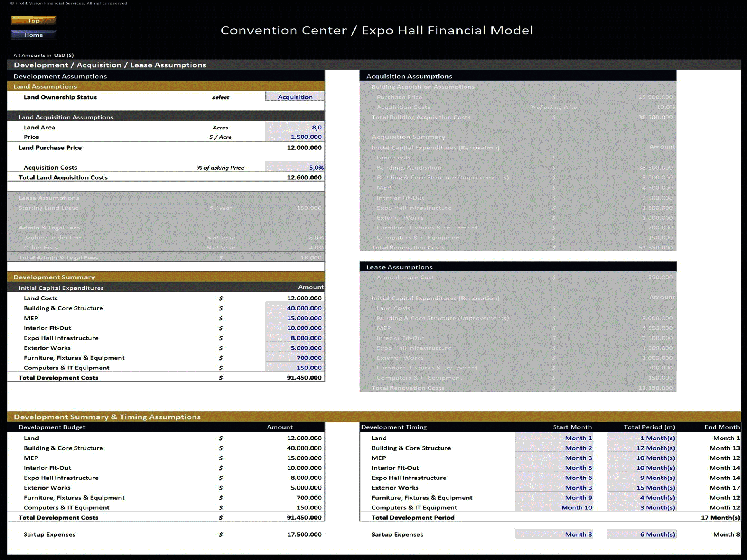The image size is (747, 560).
Task: Select Furniture, Fixtures period 4 Month(s)
Action: pyautogui.click(x=642, y=498)
